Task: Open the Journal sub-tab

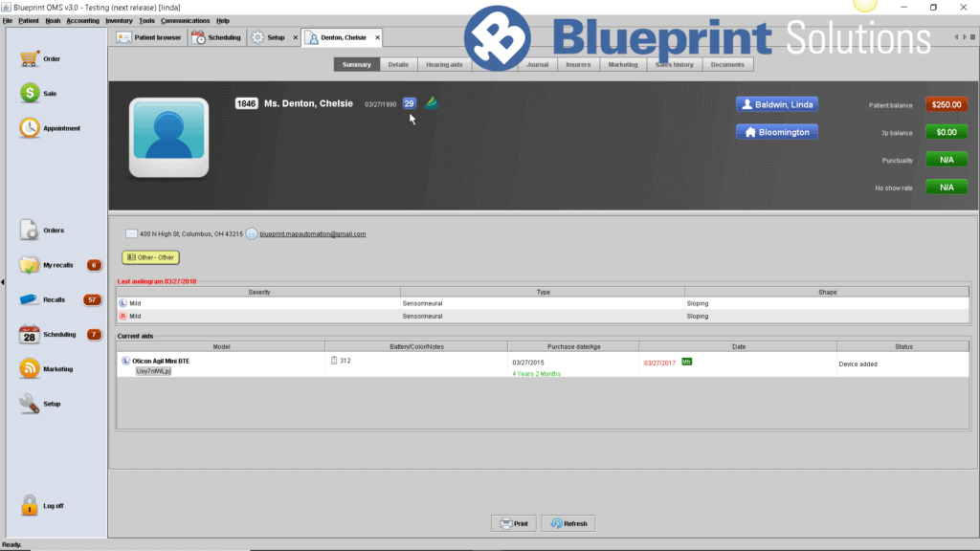Action: [x=538, y=64]
